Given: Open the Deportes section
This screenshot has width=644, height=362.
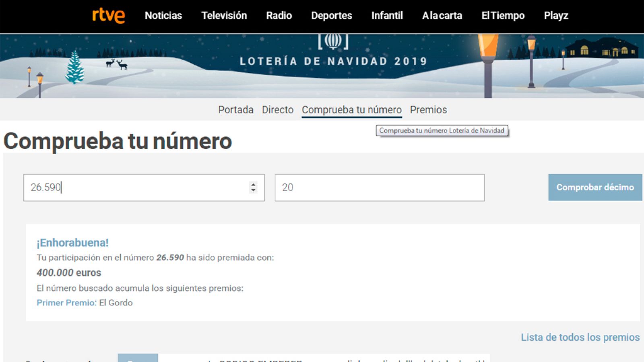Looking at the screenshot, I should tap(331, 16).
